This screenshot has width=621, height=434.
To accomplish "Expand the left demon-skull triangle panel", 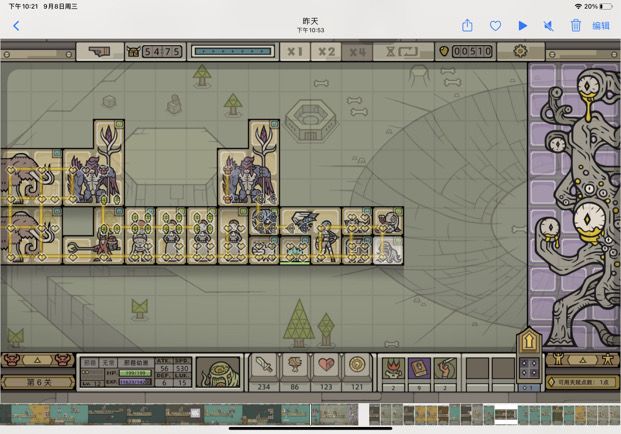I will pyautogui.click(x=37, y=360).
